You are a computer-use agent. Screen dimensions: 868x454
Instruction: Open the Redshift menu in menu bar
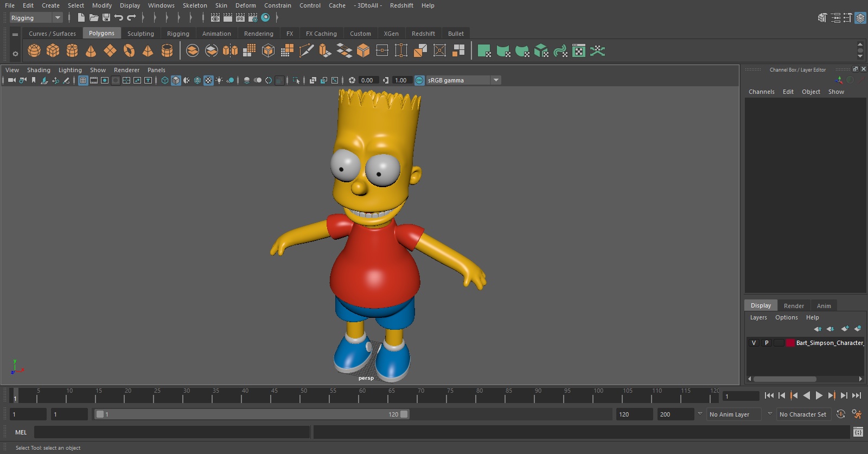(401, 5)
